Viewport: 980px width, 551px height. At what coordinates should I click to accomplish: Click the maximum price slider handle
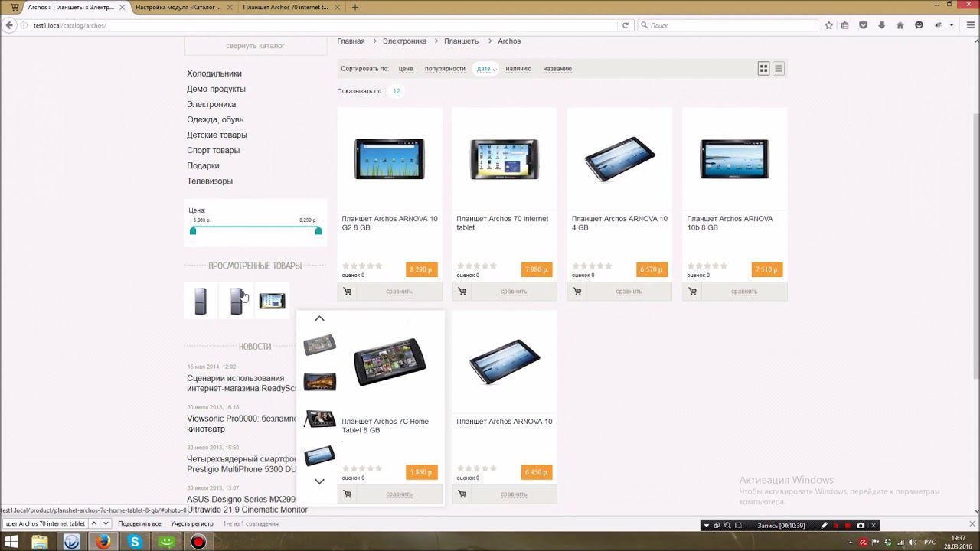(318, 230)
